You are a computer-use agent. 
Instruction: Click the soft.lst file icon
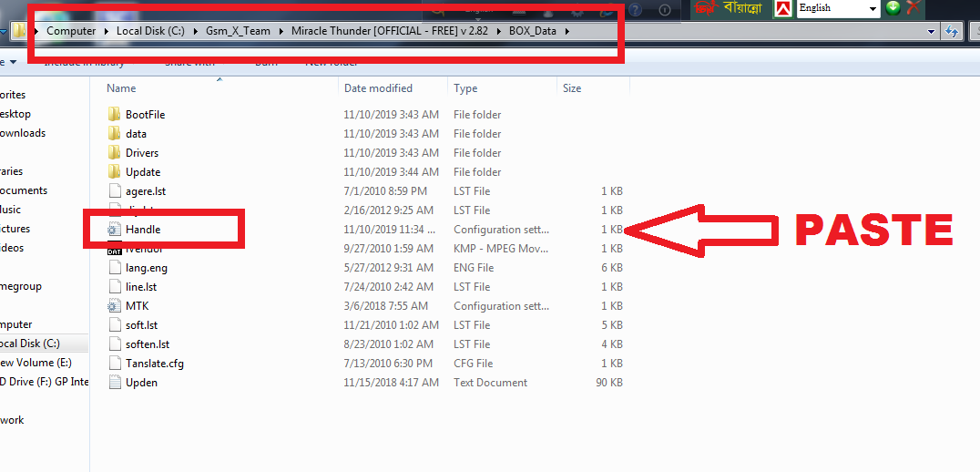pyautogui.click(x=114, y=325)
